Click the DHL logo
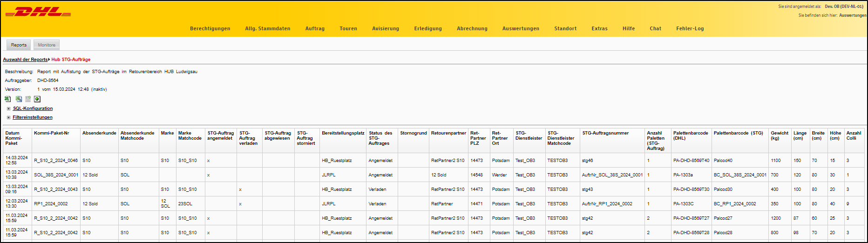Image resolution: width=868 pixels, height=243 pixels. pos(38,12)
